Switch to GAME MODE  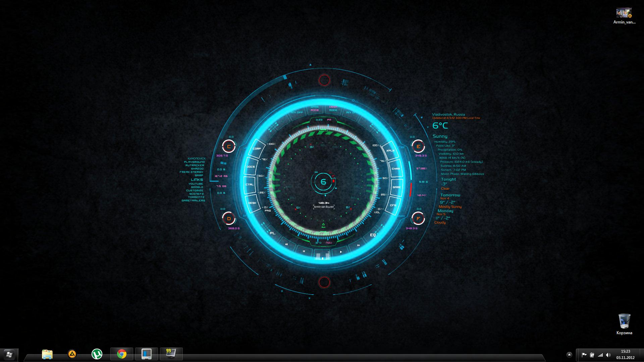coord(315,108)
